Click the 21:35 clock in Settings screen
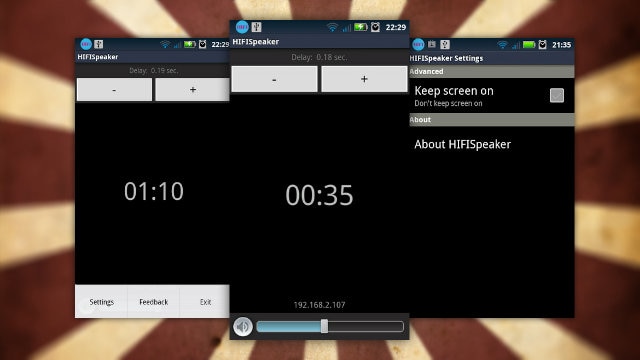The width and height of the screenshot is (640, 360). coord(561,44)
